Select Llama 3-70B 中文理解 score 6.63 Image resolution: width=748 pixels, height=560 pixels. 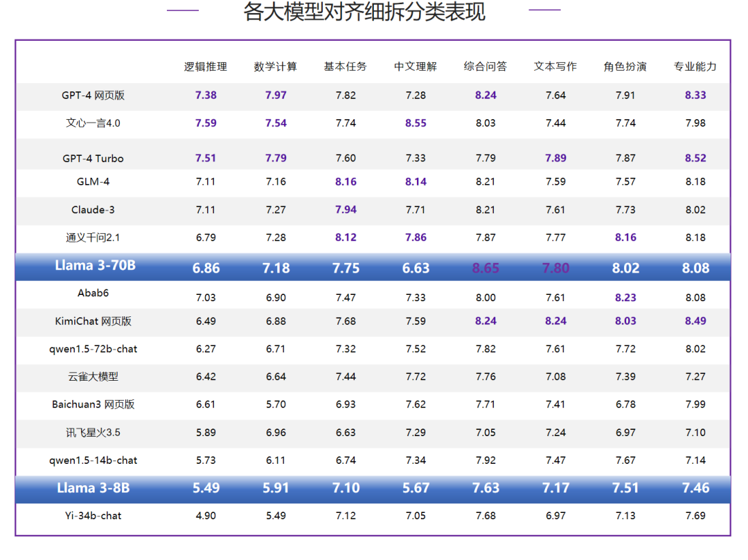[x=416, y=268]
